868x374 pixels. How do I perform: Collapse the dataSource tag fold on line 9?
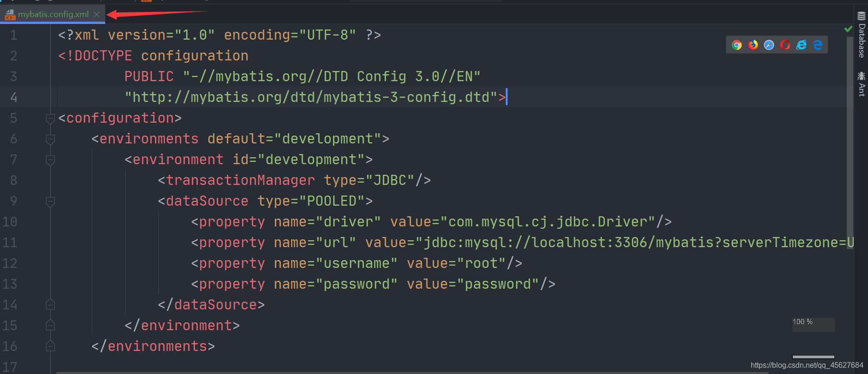[x=50, y=202]
